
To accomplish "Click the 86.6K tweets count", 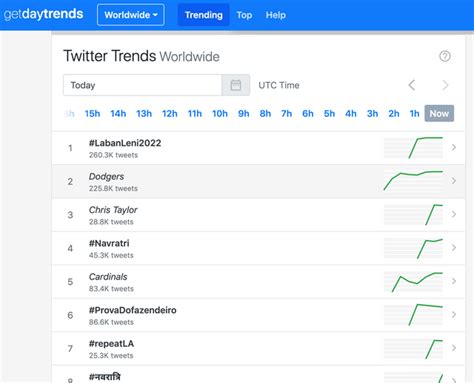I will 111,322.
